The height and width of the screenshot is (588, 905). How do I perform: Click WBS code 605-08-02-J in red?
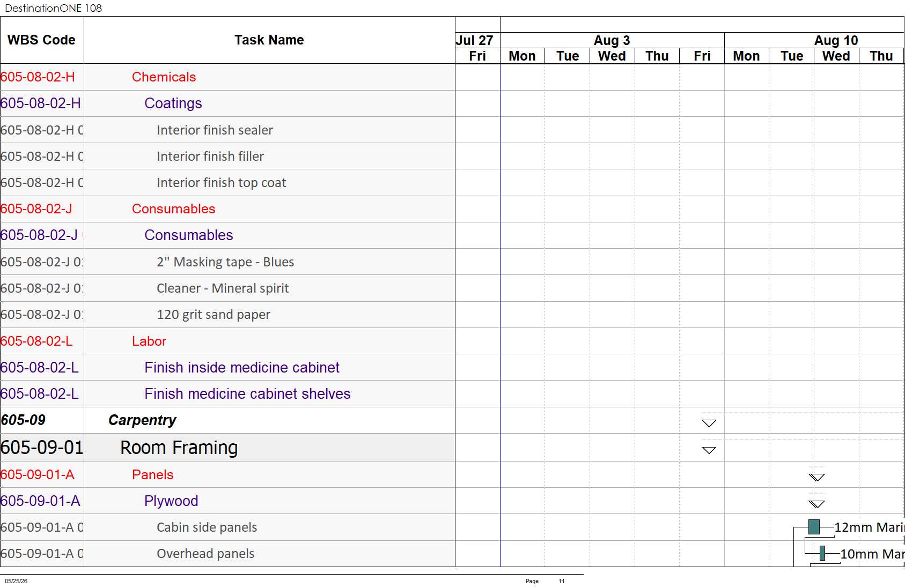pos(36,209)
